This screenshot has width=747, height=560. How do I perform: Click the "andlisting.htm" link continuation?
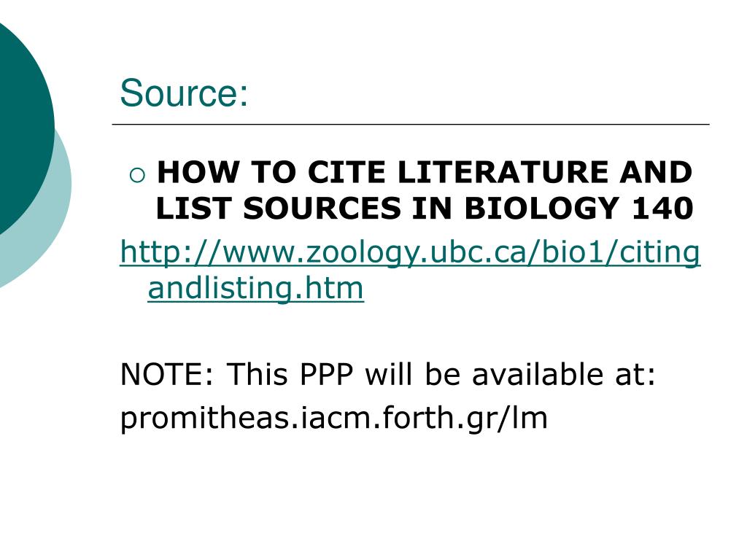256,288
